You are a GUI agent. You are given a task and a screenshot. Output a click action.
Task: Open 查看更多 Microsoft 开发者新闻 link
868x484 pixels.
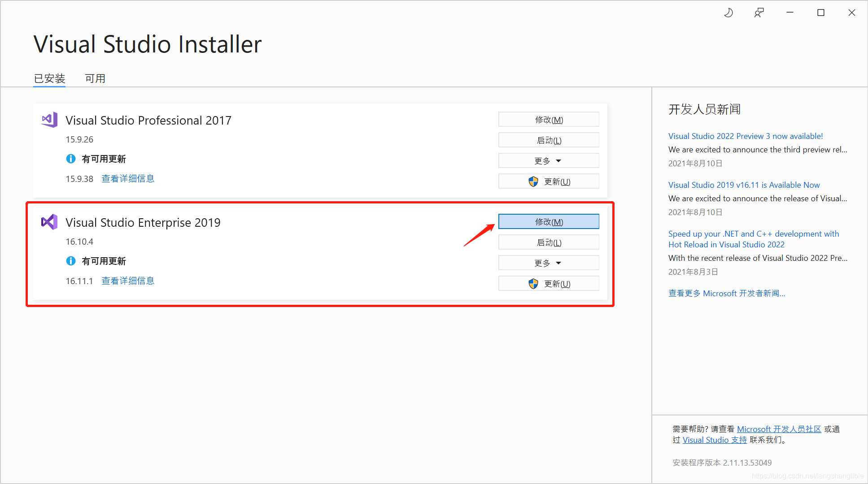727,294
